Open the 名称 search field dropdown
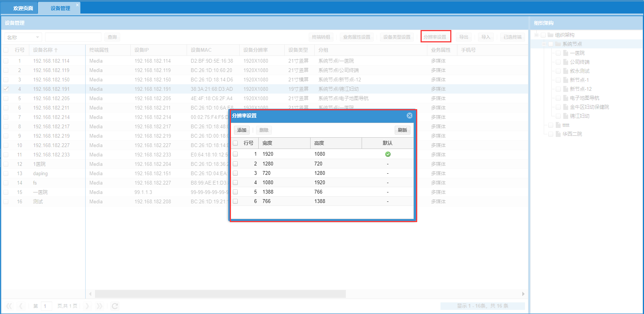The height and width of the screenshot is (314, 644). tap(38, 37)
